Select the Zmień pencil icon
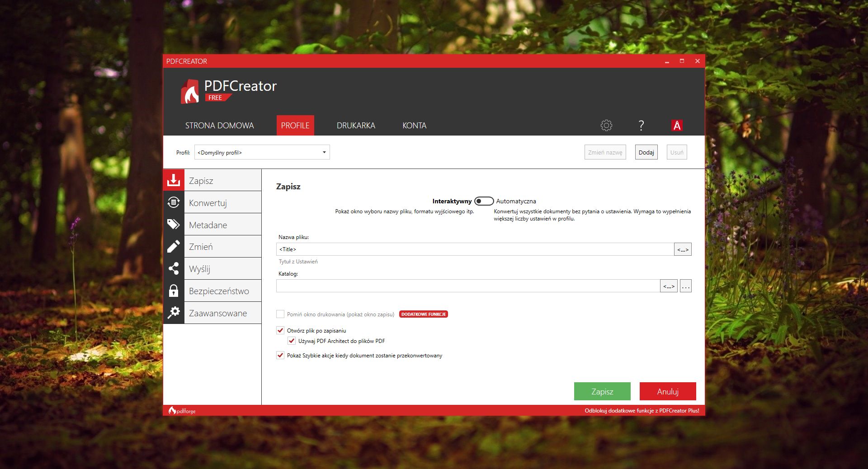 point(174,246)
